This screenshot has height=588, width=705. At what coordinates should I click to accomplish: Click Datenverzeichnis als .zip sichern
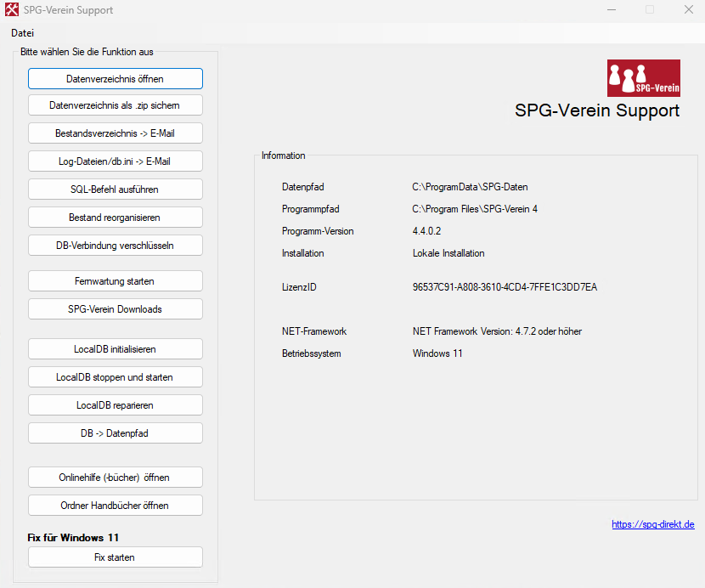[115, 105]
